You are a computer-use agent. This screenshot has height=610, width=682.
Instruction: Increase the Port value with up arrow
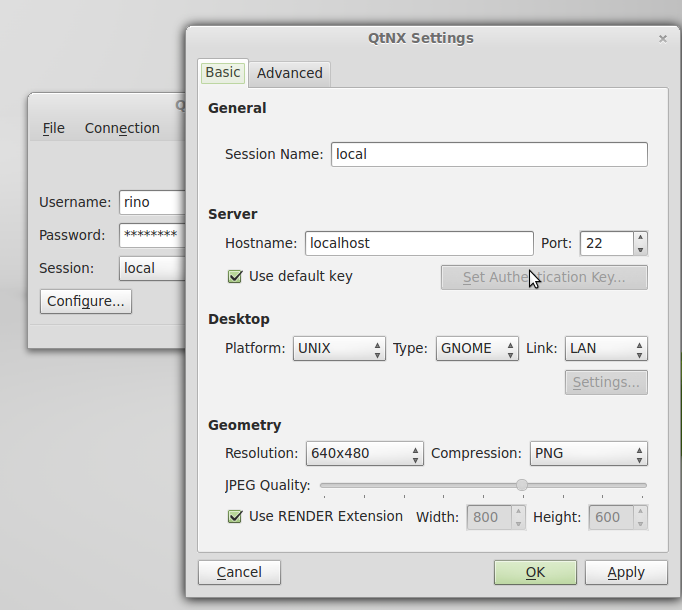[x=640, y=237]
